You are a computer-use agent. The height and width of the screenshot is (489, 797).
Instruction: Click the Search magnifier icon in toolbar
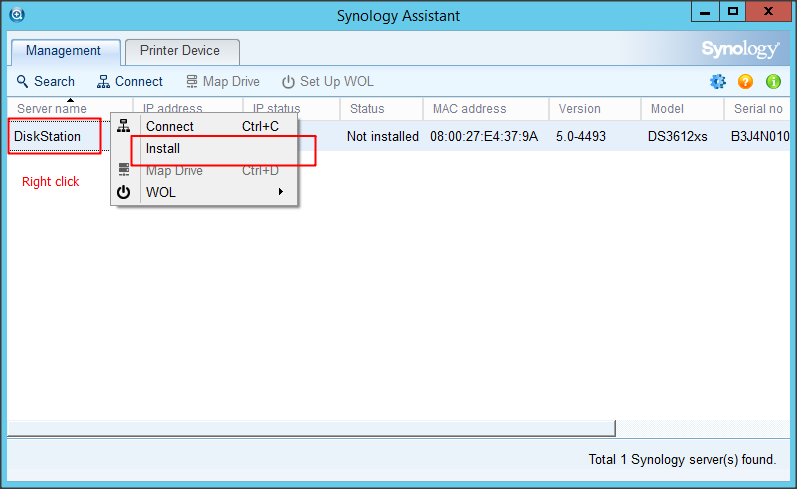click(23, 82)
